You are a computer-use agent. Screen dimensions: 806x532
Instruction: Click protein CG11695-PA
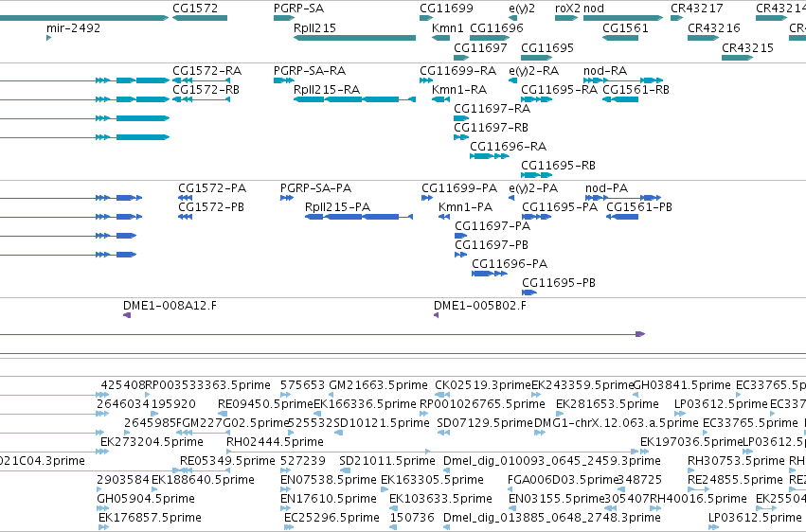537,217
